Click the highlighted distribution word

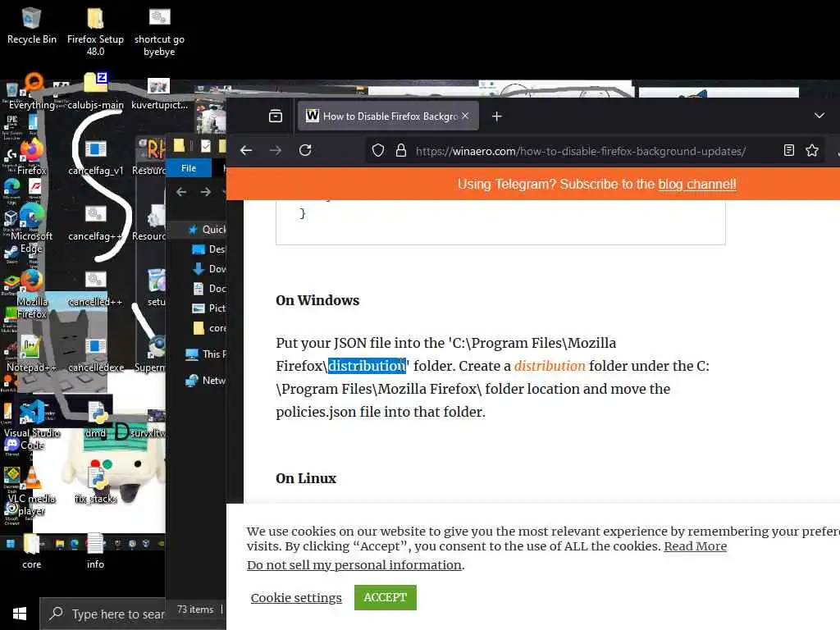tap(367, 366)
